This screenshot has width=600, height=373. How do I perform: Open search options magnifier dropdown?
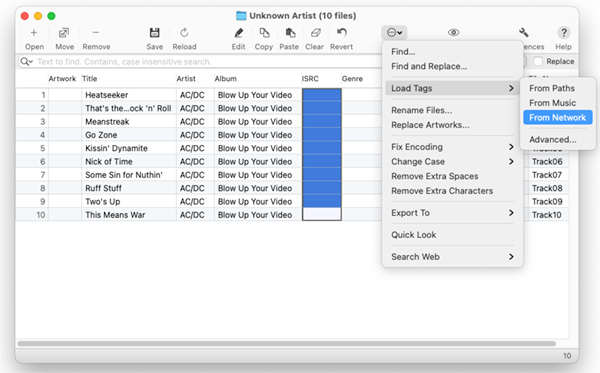tap(27, 62)
